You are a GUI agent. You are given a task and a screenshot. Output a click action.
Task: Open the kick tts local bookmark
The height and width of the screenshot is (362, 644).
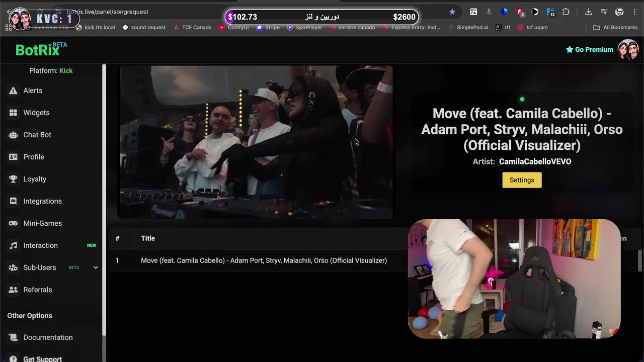point(95,27)
